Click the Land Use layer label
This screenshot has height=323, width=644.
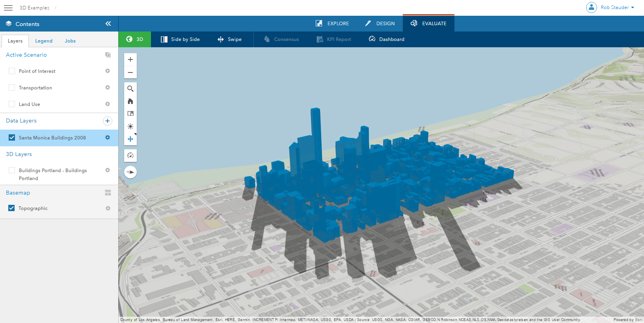click(x=30, y=104)
